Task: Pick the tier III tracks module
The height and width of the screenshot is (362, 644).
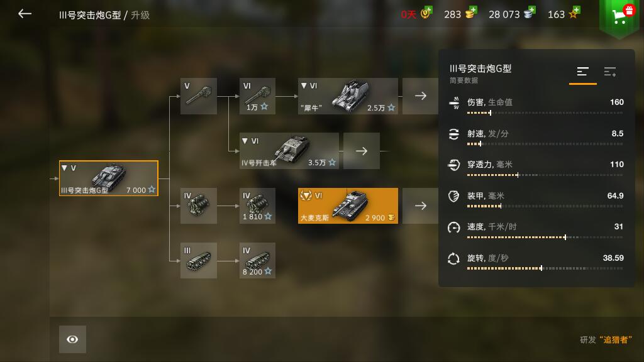Action: [198, 261]
